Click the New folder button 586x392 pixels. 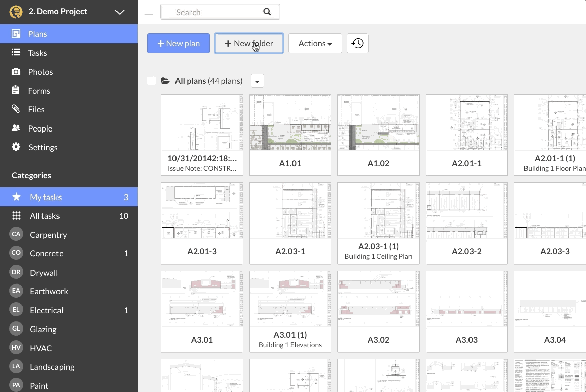coord(249,43)
